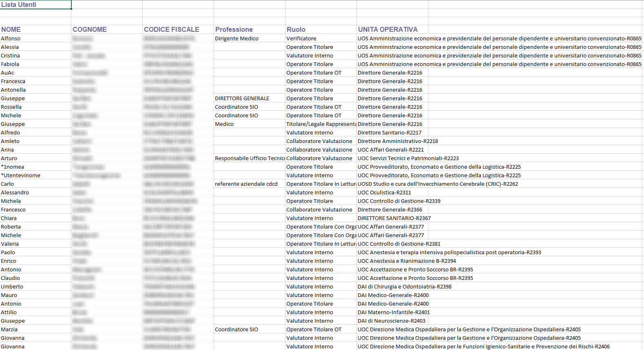Select Carlo's 'Operatore Titolare In Lettura' cell
Viewport: 644px width, 350px height.
point(321,184)
